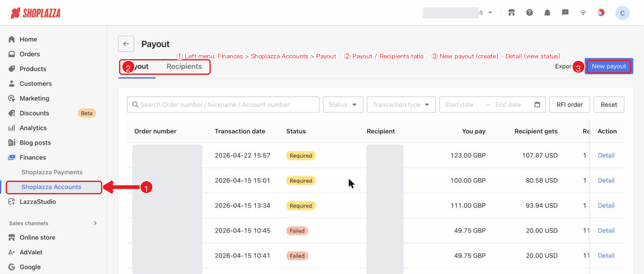Switch to the Recipients tab

[x=184, y=67]
